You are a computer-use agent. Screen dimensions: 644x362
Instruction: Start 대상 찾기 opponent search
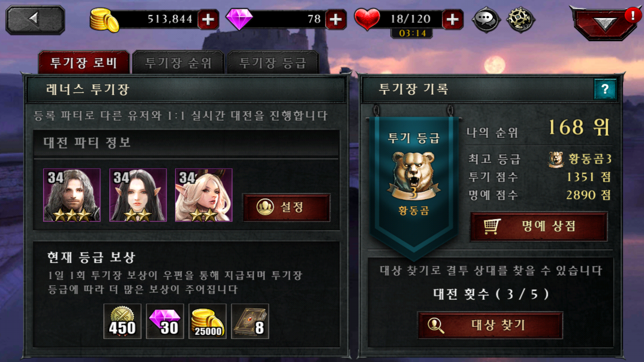coord(490,325)
